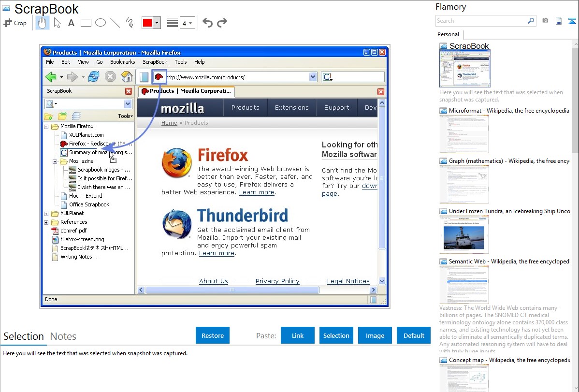This screenshot has height=392, width=579.
Task: Activate the hand pan tool
Action: [x=43, y=23]
